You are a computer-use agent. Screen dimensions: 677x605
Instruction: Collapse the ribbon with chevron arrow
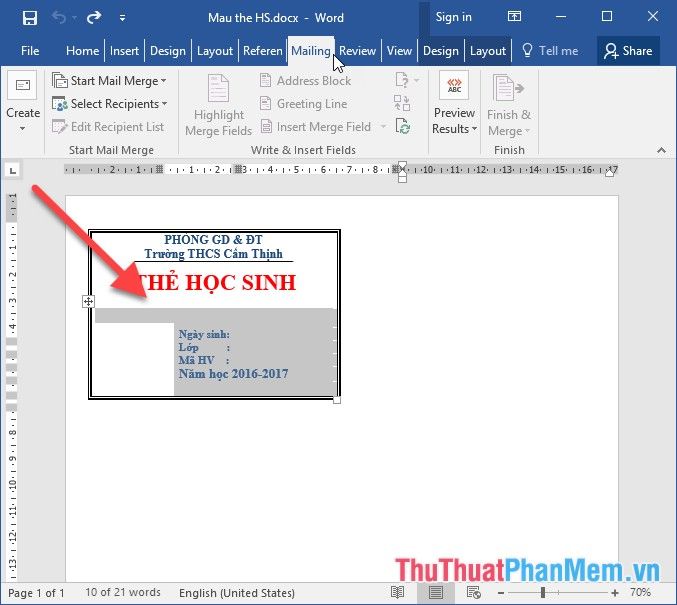point(661,150)
